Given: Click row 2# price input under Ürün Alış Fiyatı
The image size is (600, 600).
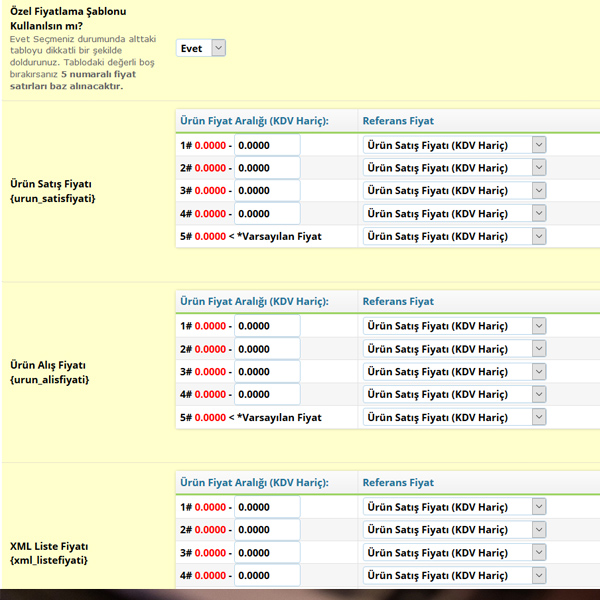Looking at the screenshot, I should pos(267,349).
